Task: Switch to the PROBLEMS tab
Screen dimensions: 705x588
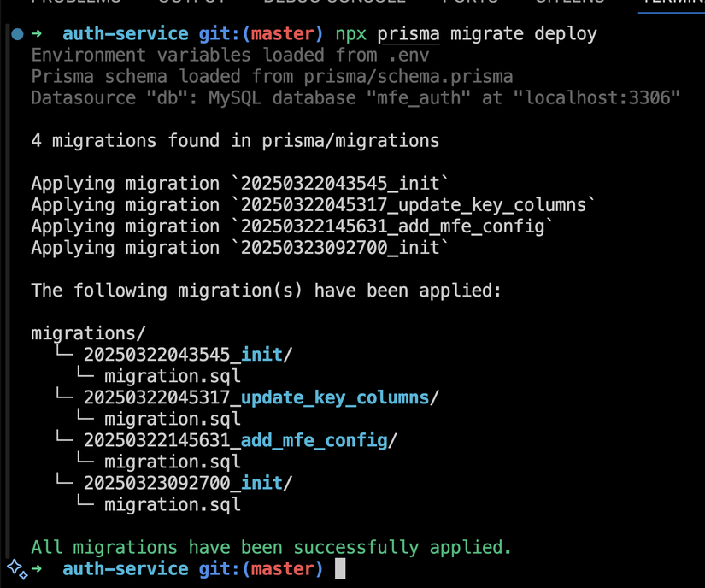Action: pyautogui.click(x=76, y=3)
